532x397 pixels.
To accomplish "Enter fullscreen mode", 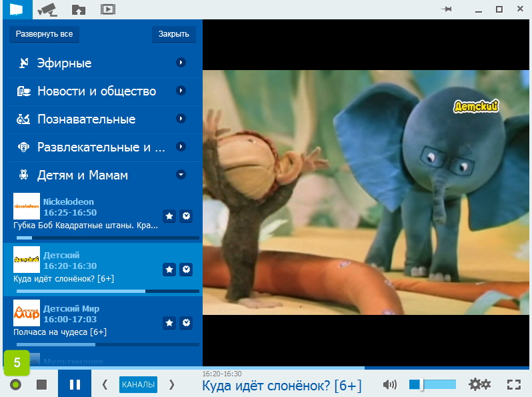I will [514, 385].
